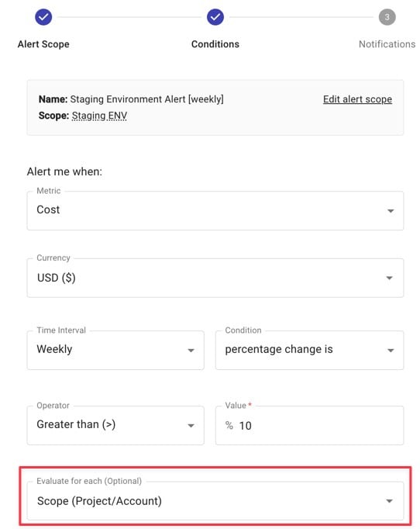Switch to the Notifications step label
The height and width of the screenshot is (529, 420).
[x=387, y=44]
